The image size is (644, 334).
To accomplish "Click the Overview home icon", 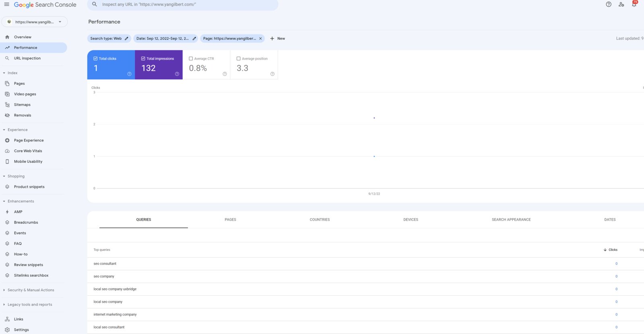I will tap(7, 37).
